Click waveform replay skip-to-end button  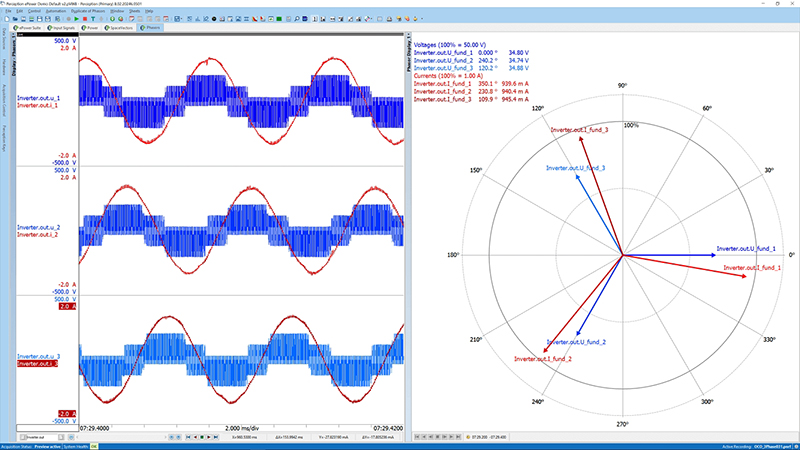(216, 437)
